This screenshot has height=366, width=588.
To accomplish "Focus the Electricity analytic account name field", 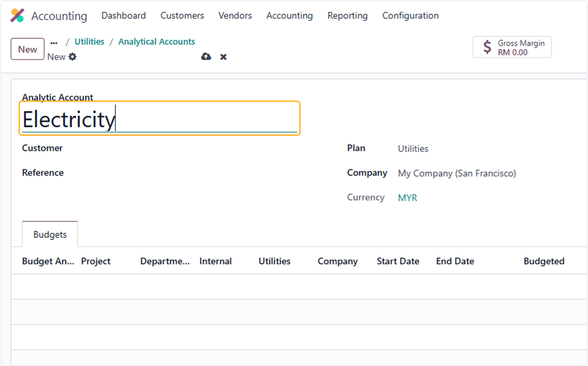I will click(x=160, y=119).
